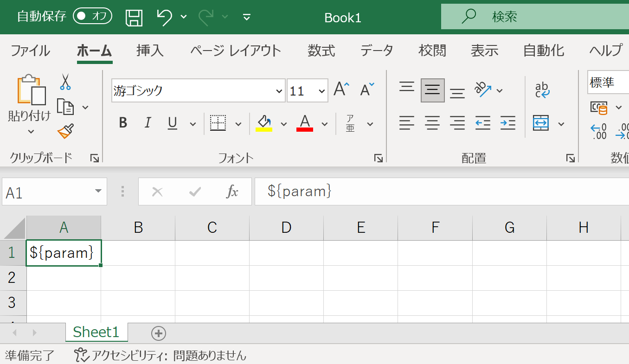The image size is (629, 364).
Task: Click the Increase Indent icon
Action: [508, 123]
